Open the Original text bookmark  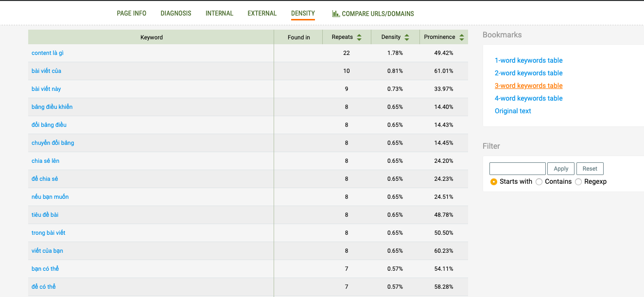(513, 111)
